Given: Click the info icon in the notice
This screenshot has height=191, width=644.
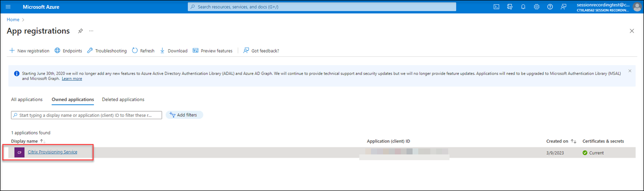Looking at the screenshot, I should (17, 73).
